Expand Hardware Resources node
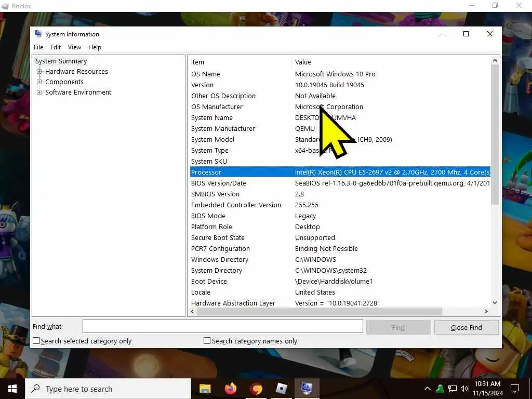Viewport: 532px width, 399px height. 39,72
